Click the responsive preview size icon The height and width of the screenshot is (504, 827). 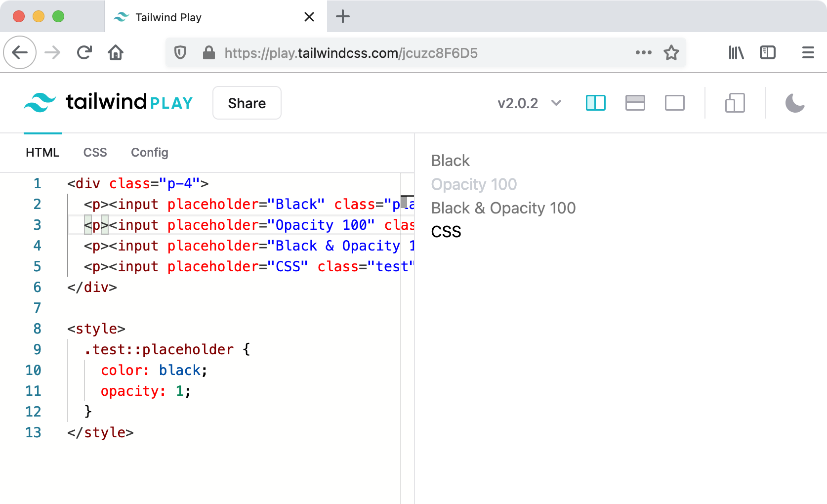(735, 103)
